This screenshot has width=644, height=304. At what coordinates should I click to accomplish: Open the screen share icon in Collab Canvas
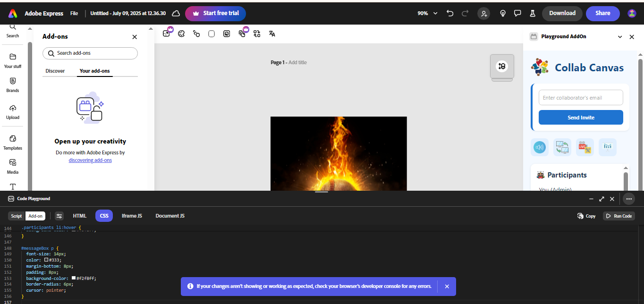tap(562, 147)
